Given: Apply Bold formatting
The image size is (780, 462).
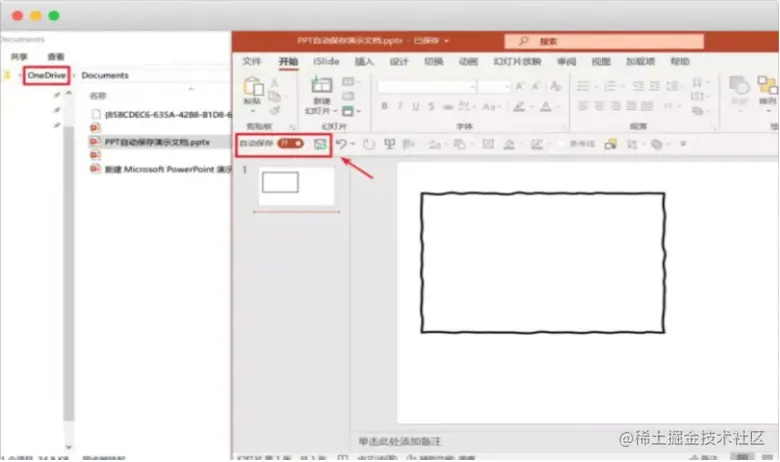Looking at the screenshot, I should tap(385, 106).
